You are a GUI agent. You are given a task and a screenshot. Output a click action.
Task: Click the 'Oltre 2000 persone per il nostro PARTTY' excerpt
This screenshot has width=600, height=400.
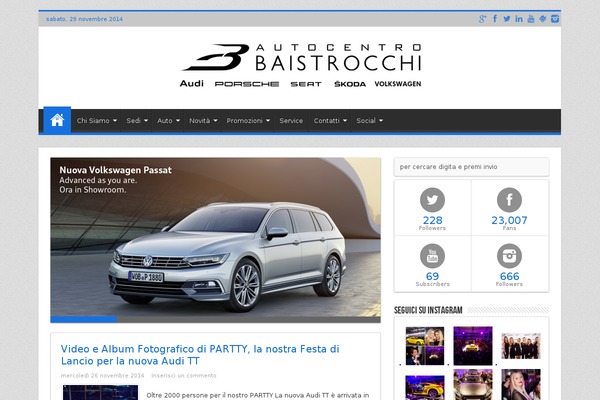[x=258, y=395]
